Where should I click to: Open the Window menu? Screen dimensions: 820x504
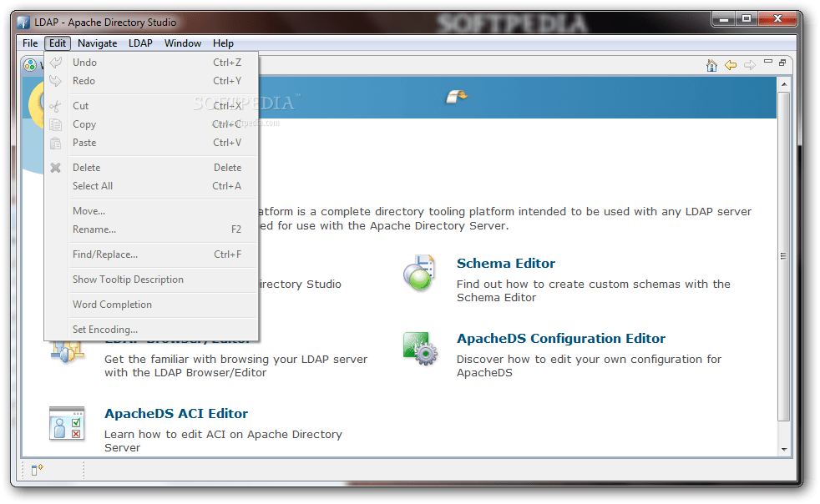point(183,43)
